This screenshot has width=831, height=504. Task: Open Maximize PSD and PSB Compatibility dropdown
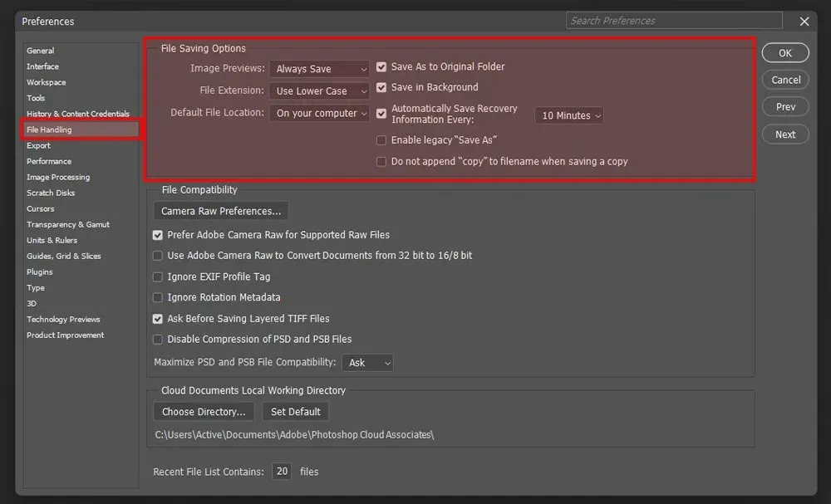pos(367,363)
